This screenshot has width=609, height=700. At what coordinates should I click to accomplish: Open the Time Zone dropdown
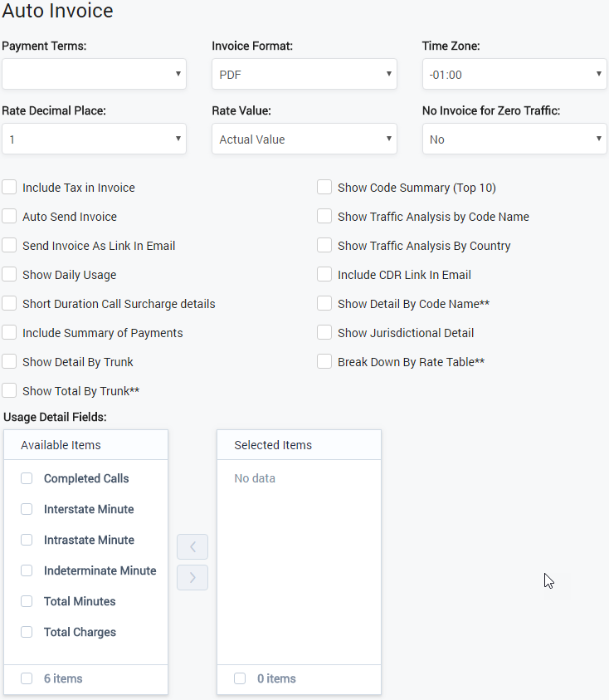coord(514,74)
